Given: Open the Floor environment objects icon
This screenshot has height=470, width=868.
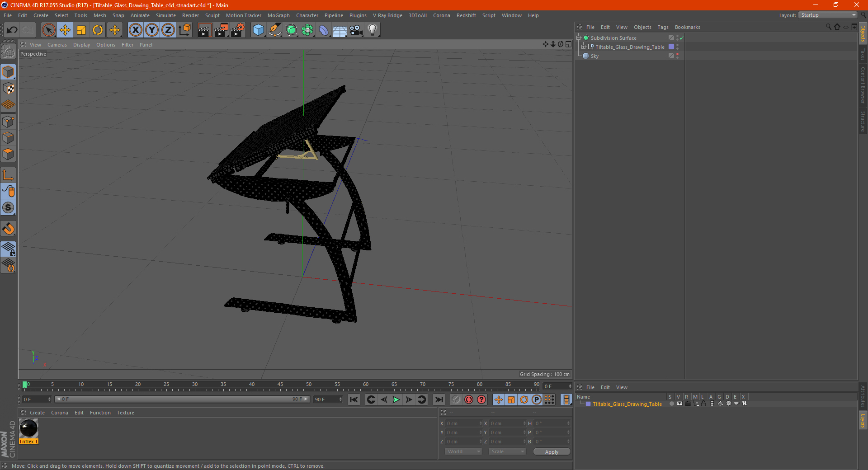Looking at the screenshot, I should 340,30.
